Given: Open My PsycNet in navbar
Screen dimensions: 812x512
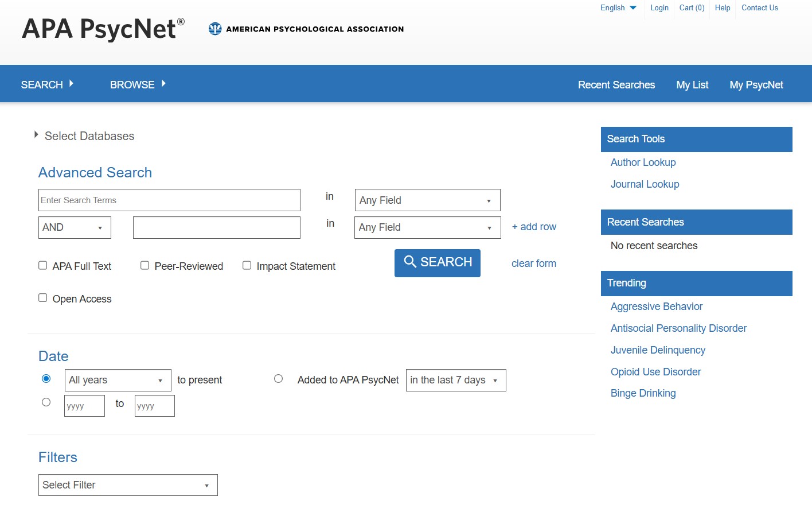Looking at the screenshot, I should [756, 85].
